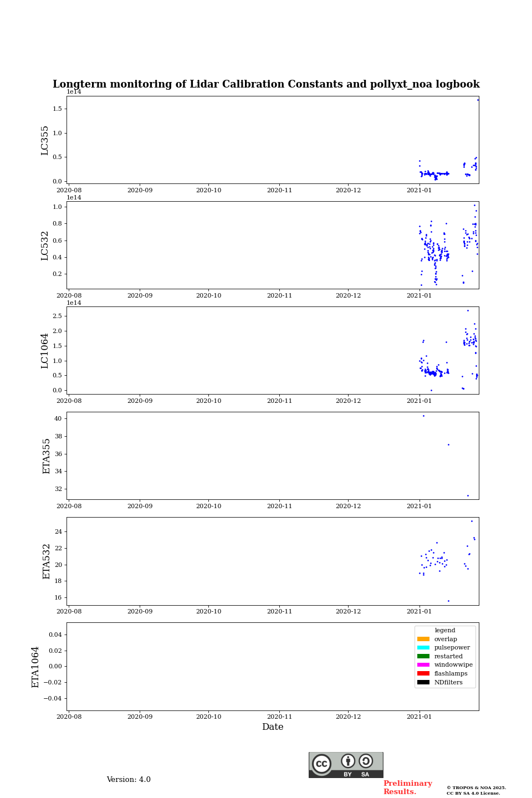Click the 2020-10 tick label under LC1064 plot
532x798 pixels.
208,401
